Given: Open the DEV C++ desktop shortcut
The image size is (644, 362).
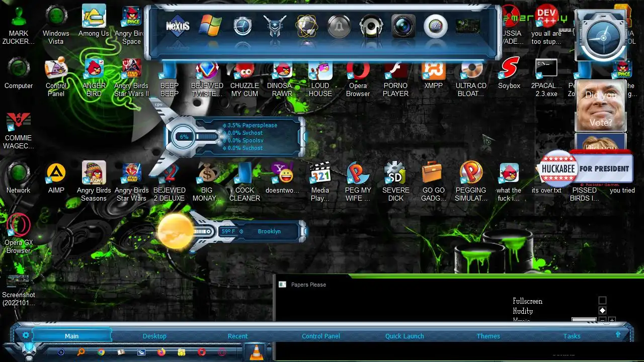Looking at the screenshot, I should [546, 25].
